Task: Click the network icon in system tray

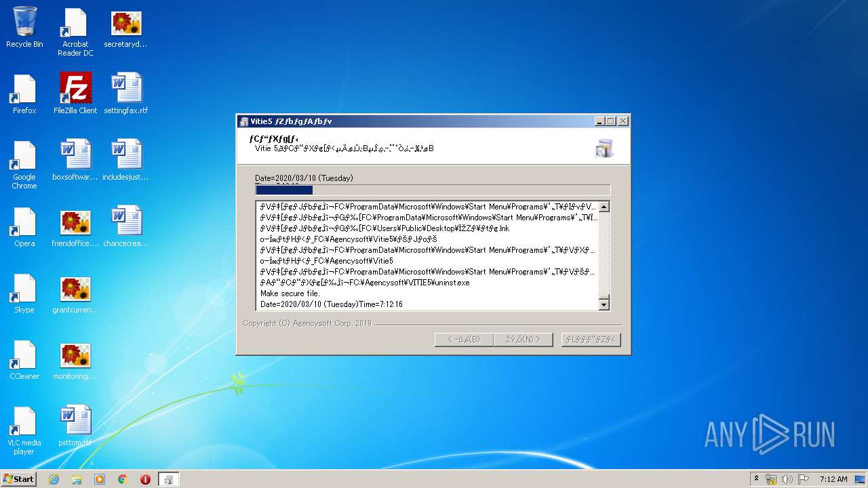Action: point(771,479)
